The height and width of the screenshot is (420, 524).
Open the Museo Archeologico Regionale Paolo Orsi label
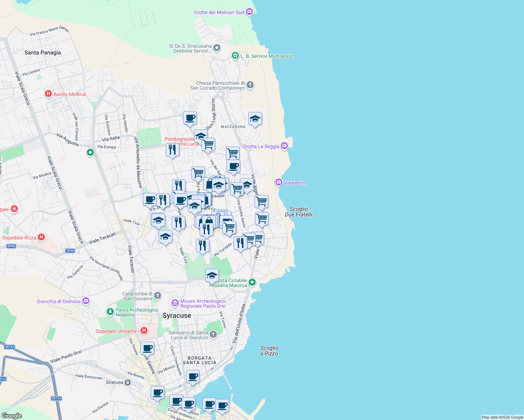203,303
